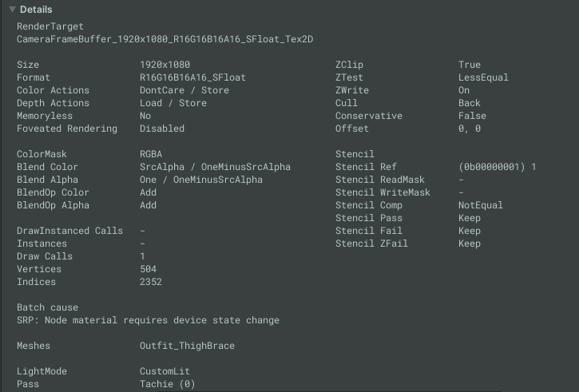579x392 pixels.
Task: Select the R16G16B16A16_SFloat format value
Action: [192, 77]
